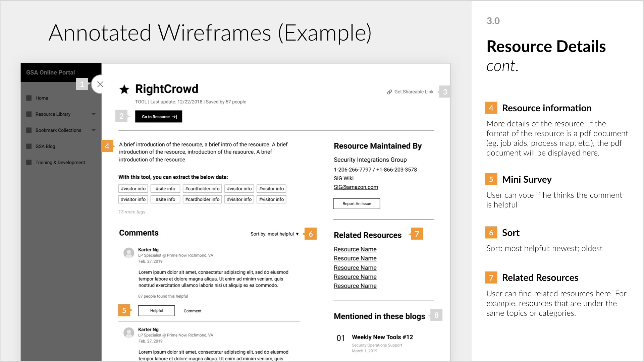Viewport: 644px width, 362px height.
Task: Click the Home square icon in sidebar
Action: [29, 98]
